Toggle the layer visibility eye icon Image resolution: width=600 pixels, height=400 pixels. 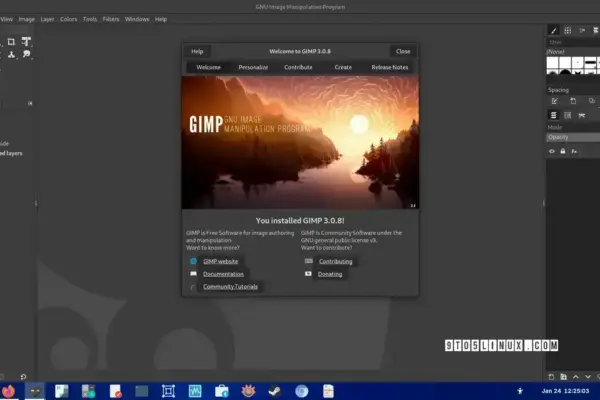[551, 151]
